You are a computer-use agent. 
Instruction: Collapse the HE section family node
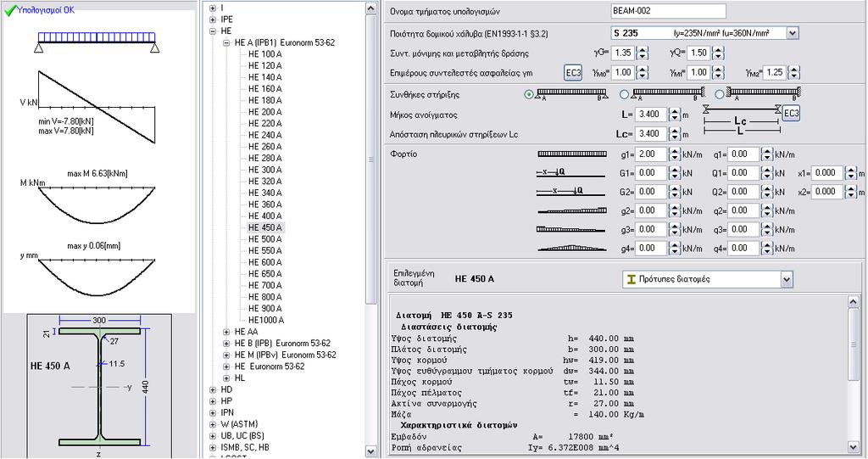point(213,31)
